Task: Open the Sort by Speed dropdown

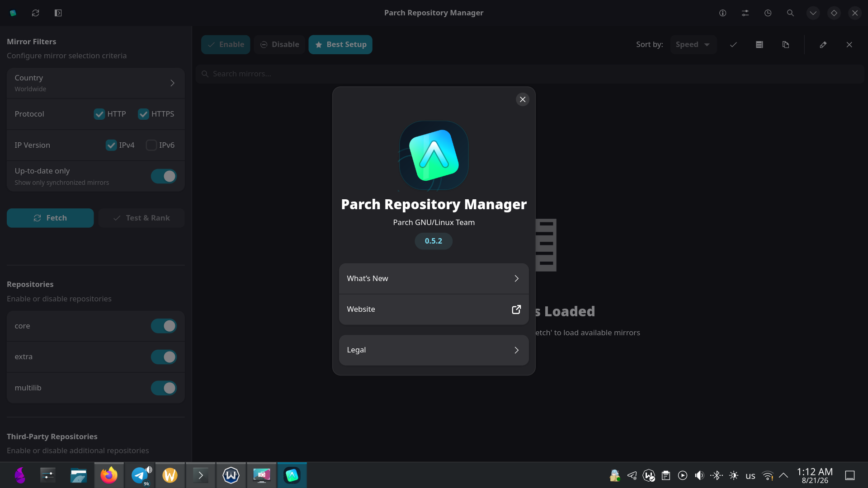Action: (x=693, y=45)
